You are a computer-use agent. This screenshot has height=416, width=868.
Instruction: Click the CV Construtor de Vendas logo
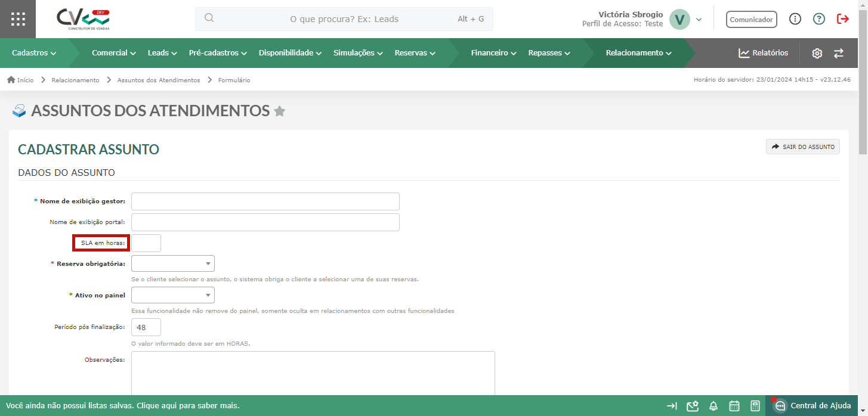(83, 19)
